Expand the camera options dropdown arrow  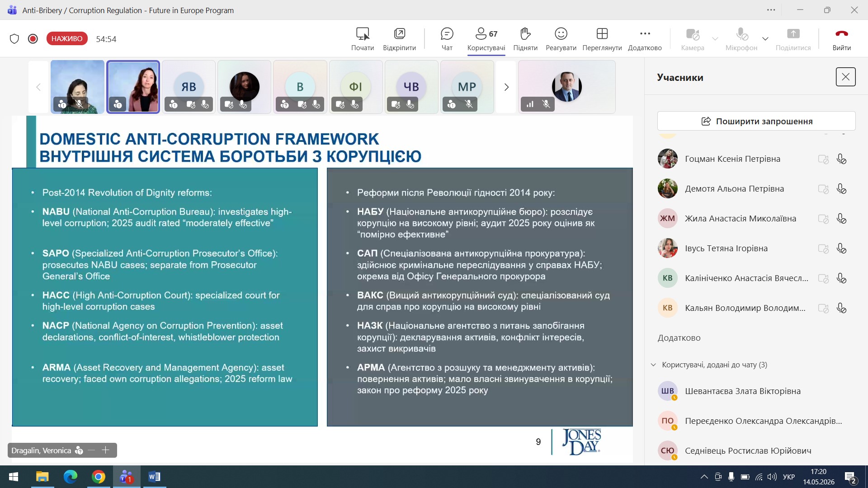pos(715,39)
